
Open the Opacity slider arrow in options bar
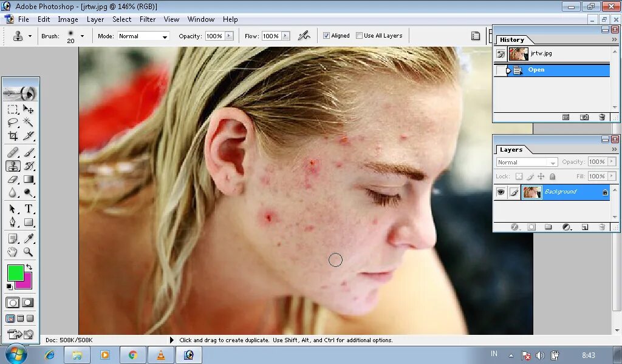229,36
